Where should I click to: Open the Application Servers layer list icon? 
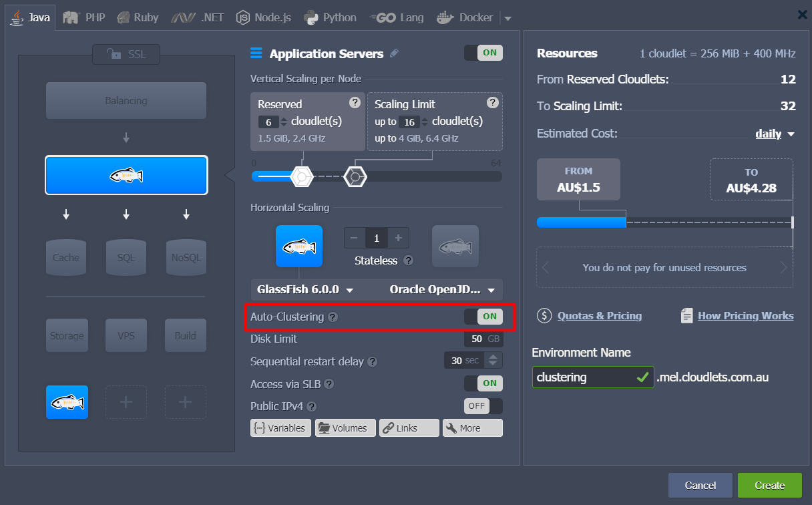click(x=256, y=53)
